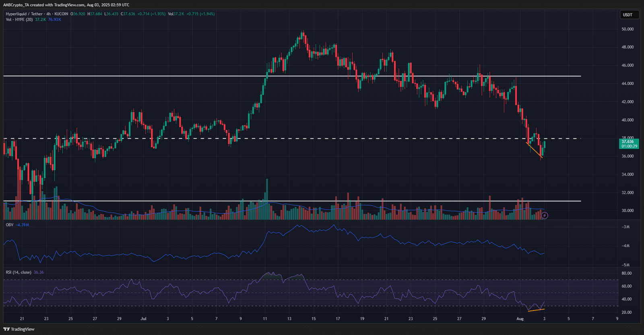Screen dimensions: 644x335
Task: Select the upper solid white resistance line
Action: coord(282,76)
